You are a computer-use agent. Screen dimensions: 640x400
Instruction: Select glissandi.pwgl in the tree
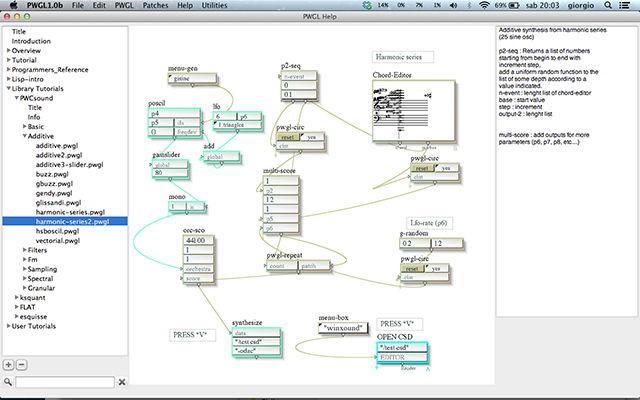coord(58,202)
